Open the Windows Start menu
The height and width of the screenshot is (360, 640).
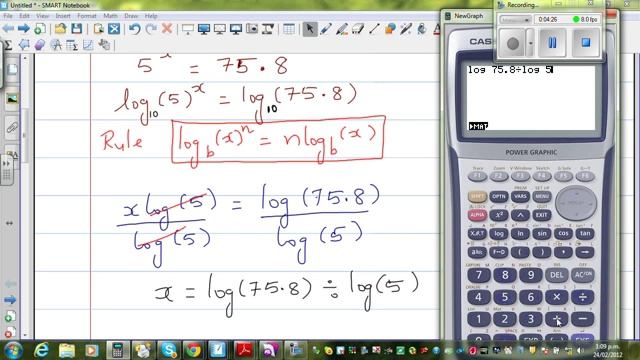(13, 350)
